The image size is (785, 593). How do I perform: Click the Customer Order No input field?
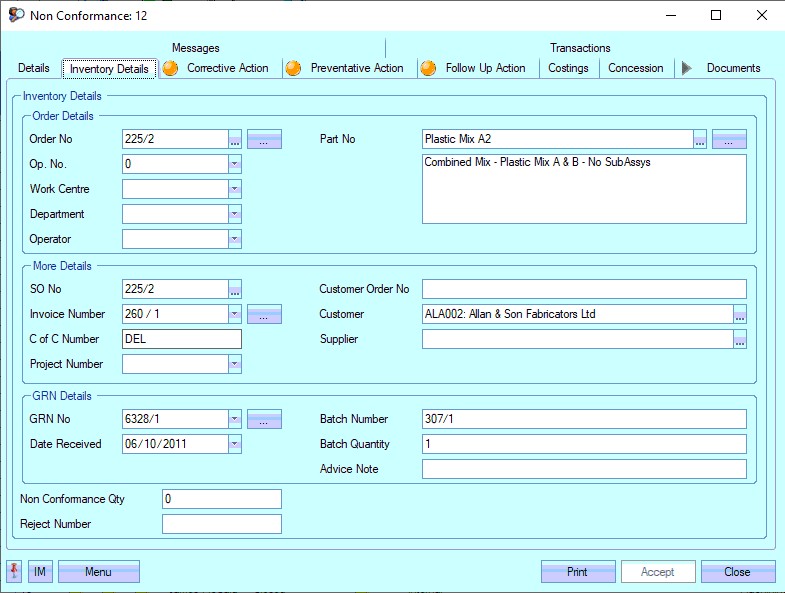click(x=584, y=289)
